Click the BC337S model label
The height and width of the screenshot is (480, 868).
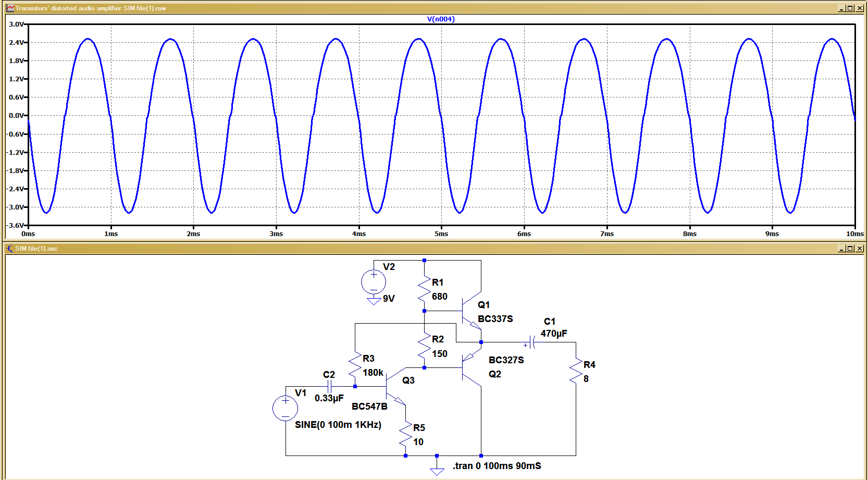[x=495, y=319]
